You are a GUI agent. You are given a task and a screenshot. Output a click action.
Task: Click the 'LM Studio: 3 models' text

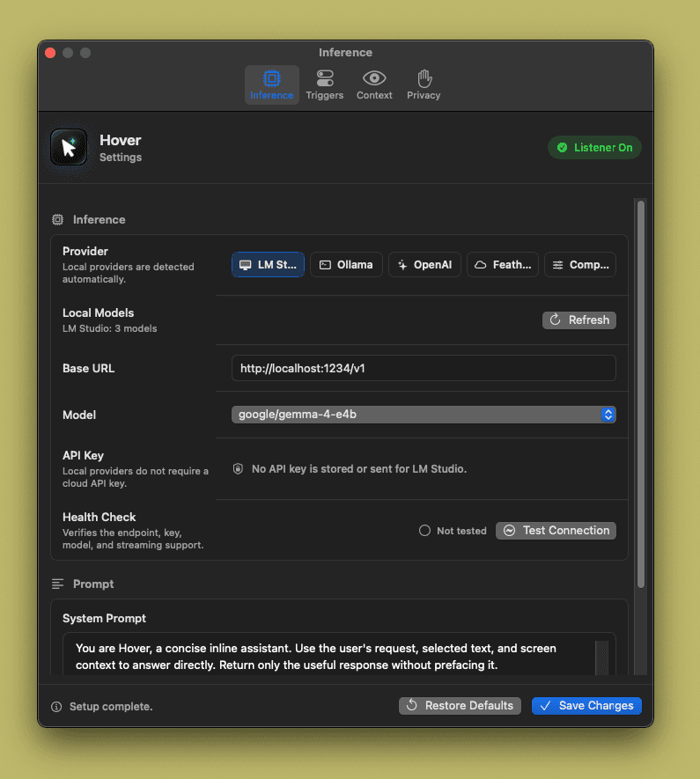110,328
